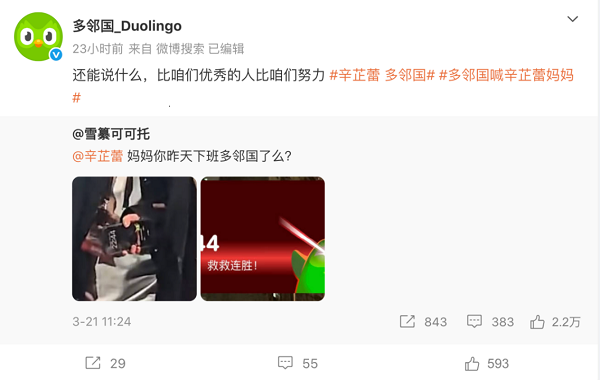The width and height of the screenshot is (600, 380).
Task: Open the Duolingo owl avatar
Action: click(x=38, y=37)
